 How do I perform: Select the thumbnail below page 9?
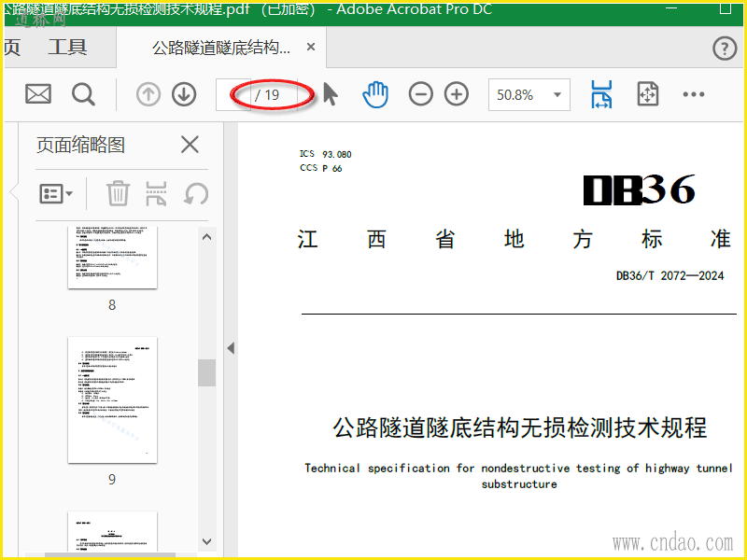pyautogui.click(x=112, y=531)
